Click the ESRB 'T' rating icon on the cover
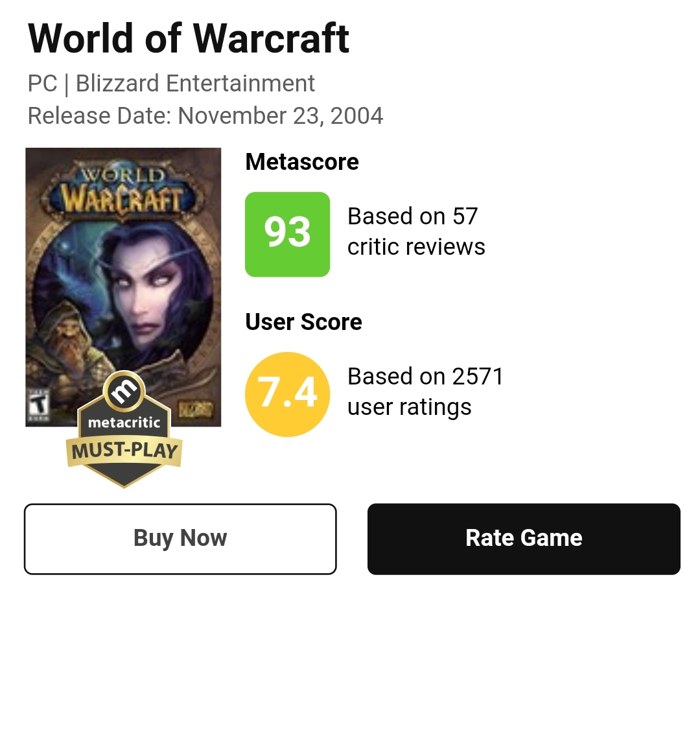700x730 pixels. [x=39, y=405]
